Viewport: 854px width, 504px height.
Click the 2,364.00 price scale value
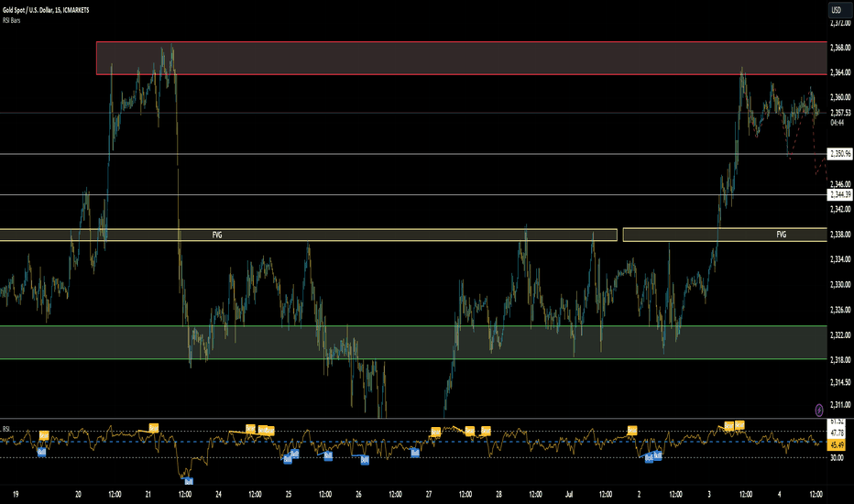coord(840,72)
